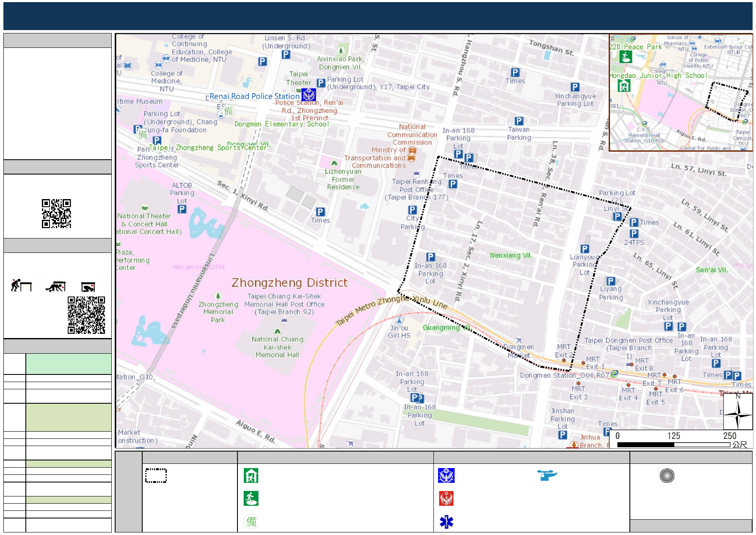Viewport: 756px width, 535px height.
Task: Click the larger lower QR code in the left panel
Action: pos(86,315)
